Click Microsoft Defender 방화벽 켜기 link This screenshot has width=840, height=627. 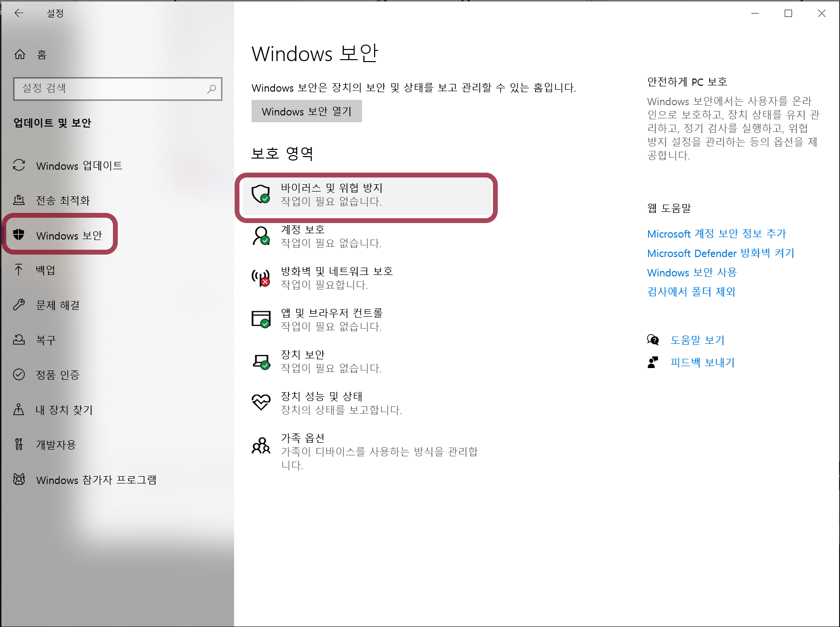[x=721, y=253]
